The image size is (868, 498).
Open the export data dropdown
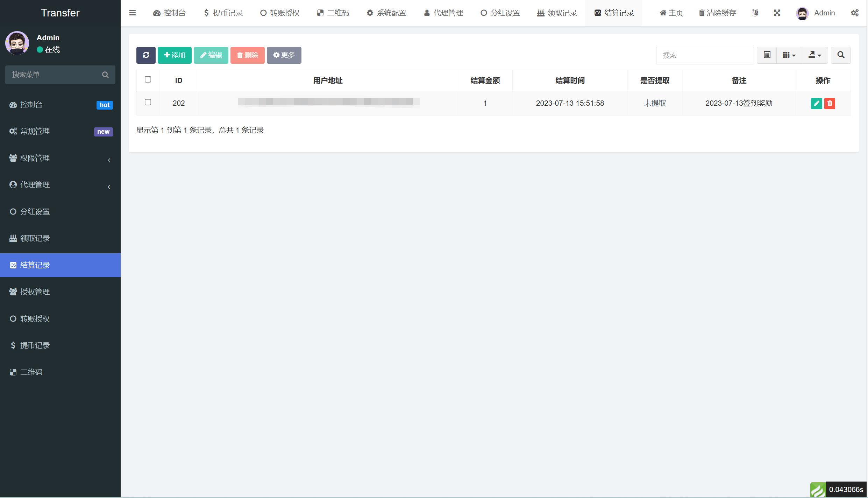[x=814, y=55]
